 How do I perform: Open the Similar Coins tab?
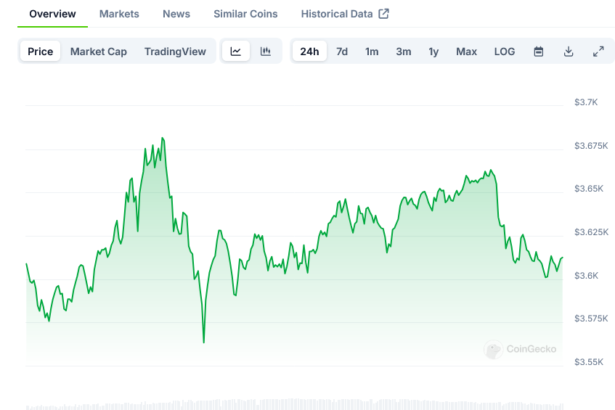click(246, 14)
